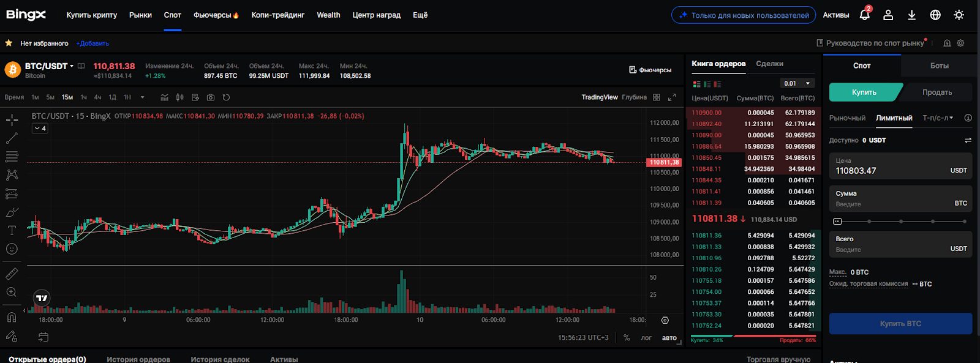Show bids-only order book view
The image size is (980, 363).
pos(707,84)
